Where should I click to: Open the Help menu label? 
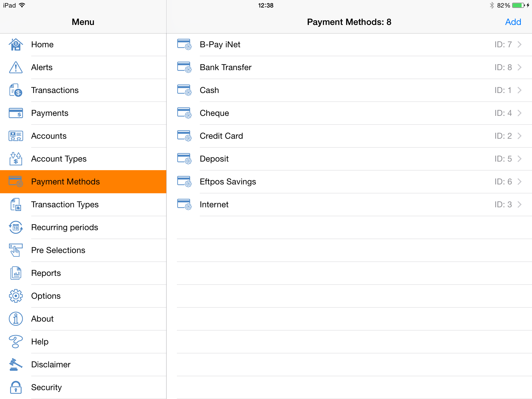[40, 342]
